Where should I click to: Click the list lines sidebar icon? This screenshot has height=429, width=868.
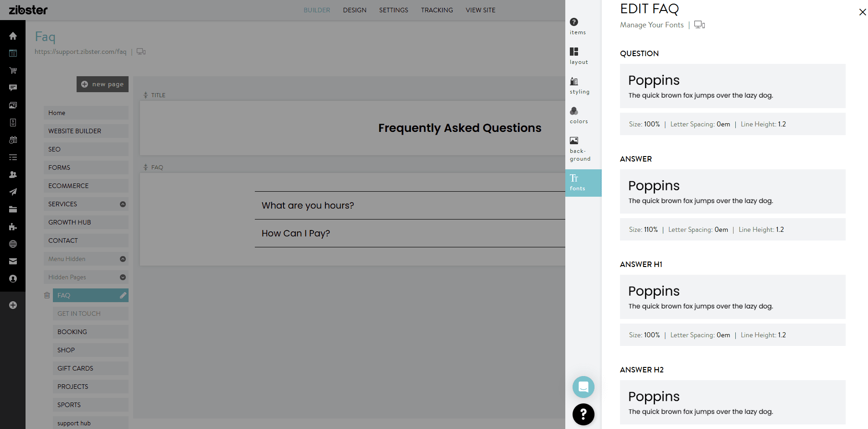pos(13,157)
